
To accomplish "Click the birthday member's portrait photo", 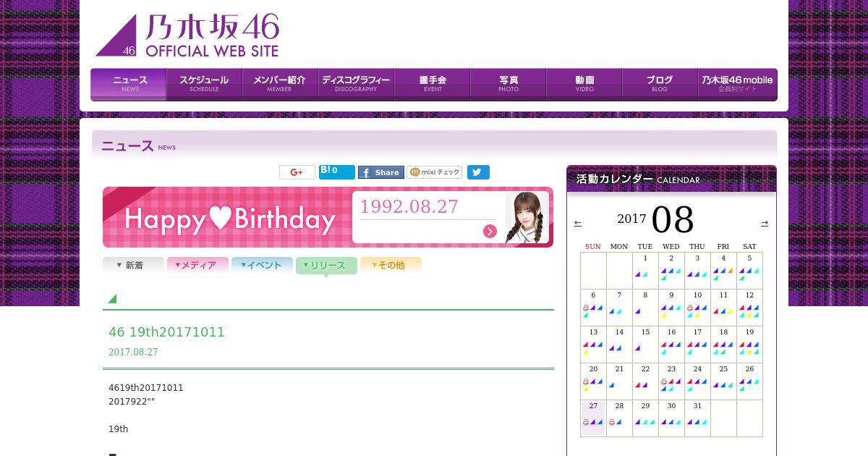I will click(527, 217).
